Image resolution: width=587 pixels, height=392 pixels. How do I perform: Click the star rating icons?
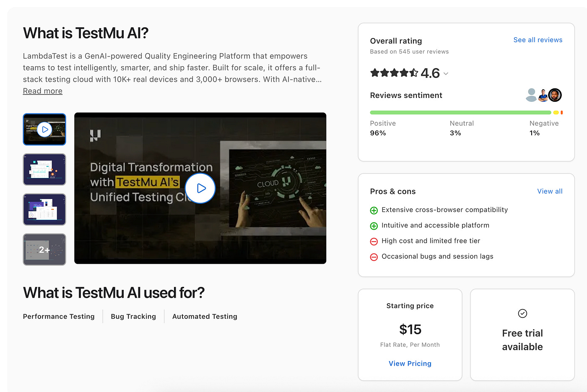click(x=394, y=73)
